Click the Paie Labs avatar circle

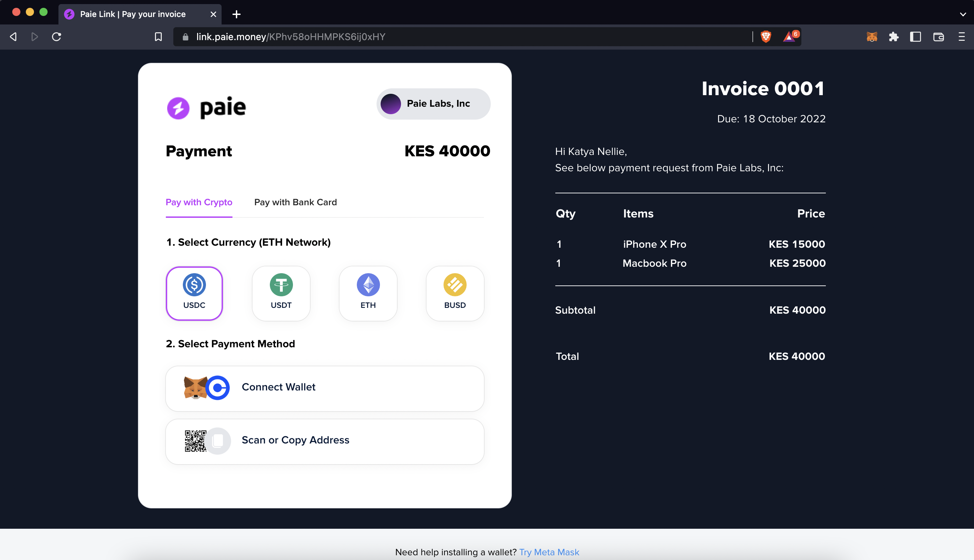pyautogui.click(x=390, y=104)
